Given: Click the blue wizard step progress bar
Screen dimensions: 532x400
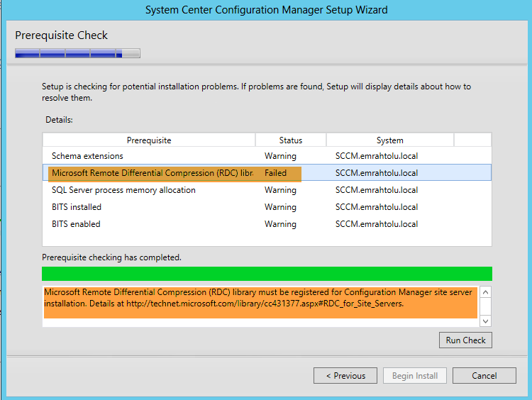Looking at the screenshot, I should pos(77,53).
